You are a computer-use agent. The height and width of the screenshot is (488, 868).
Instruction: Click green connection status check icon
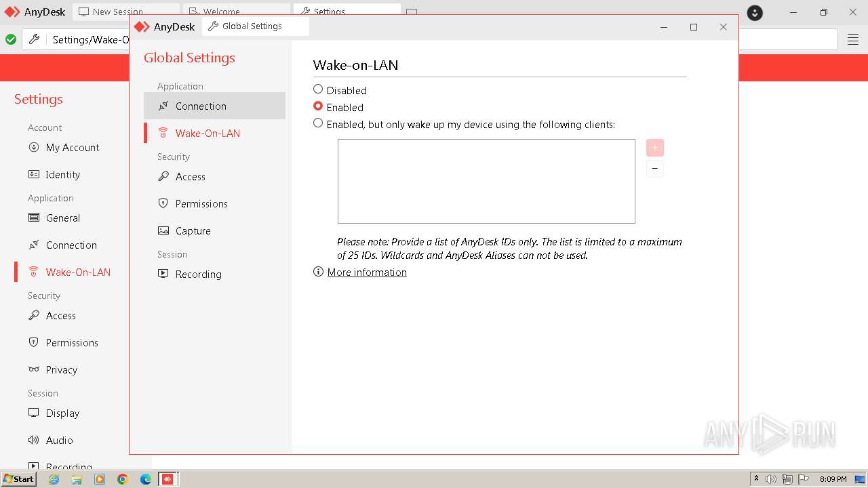point(11,39)
